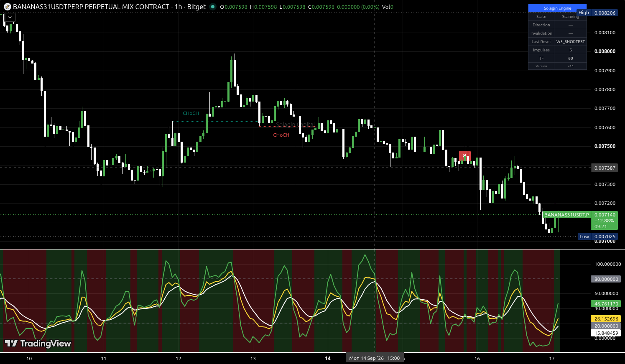Click the "Last Reset" label cell
This screenshot has height=364, width=625.
[541, 42]
